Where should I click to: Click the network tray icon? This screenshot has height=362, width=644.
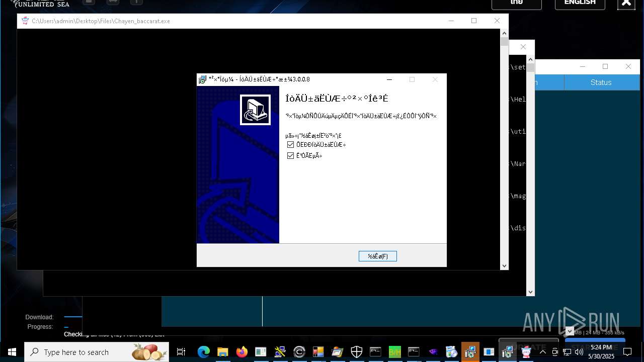pos(567,352)
